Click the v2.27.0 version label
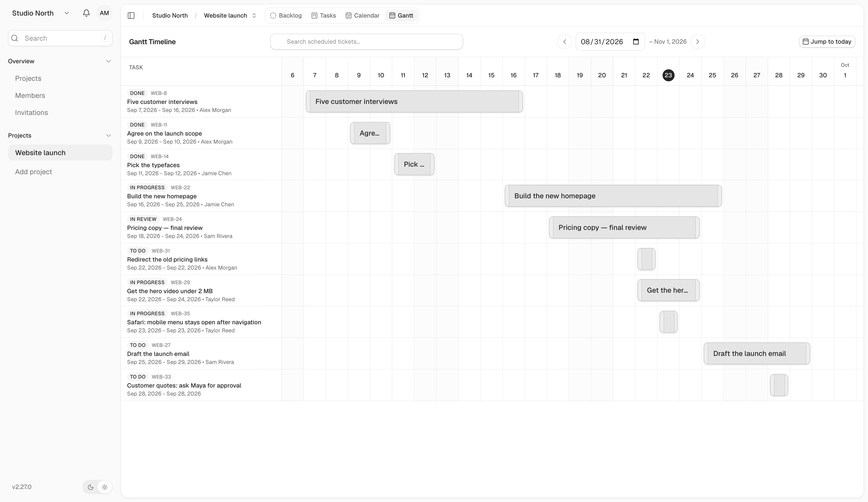Image resolution: width=868 pixels, height=502 pixels. tap(22, 487)
